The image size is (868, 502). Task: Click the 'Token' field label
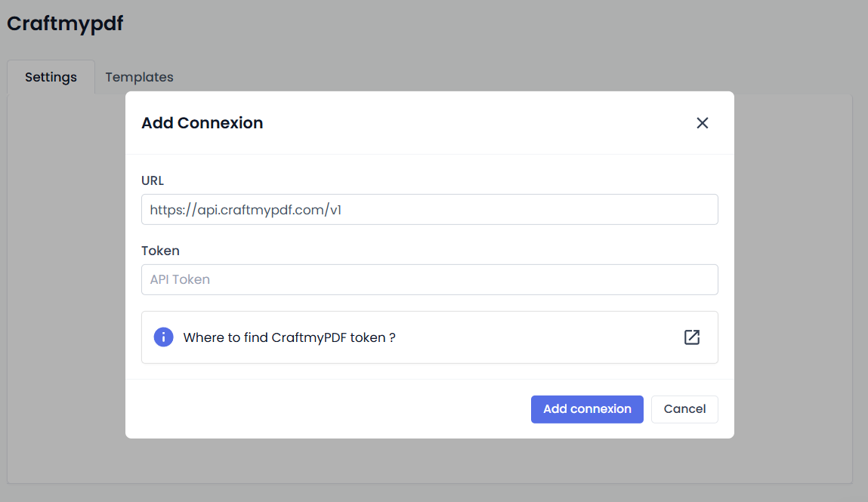[160, 251]
